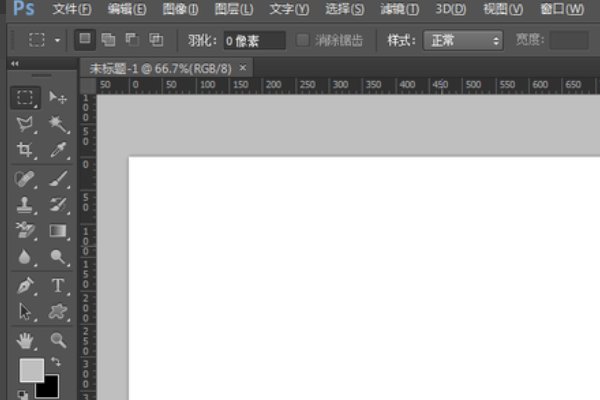
Task: Select the Magic Wand tool
Action: pos(58,124)
